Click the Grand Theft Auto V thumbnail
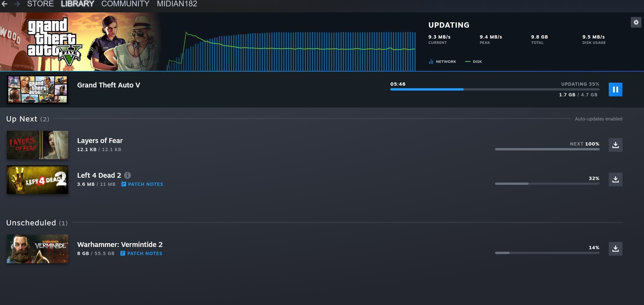 pyautogui.click(x=37, y=89)
